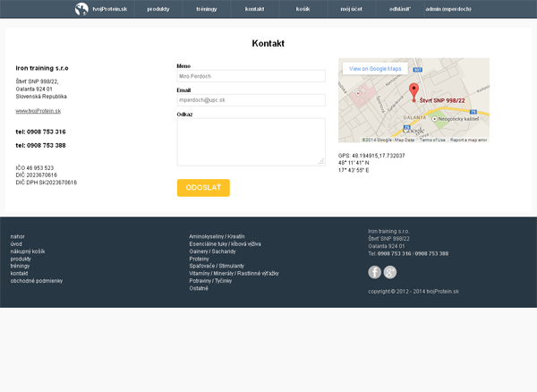Open Proteíny category in footer

[x=199, y=259]
